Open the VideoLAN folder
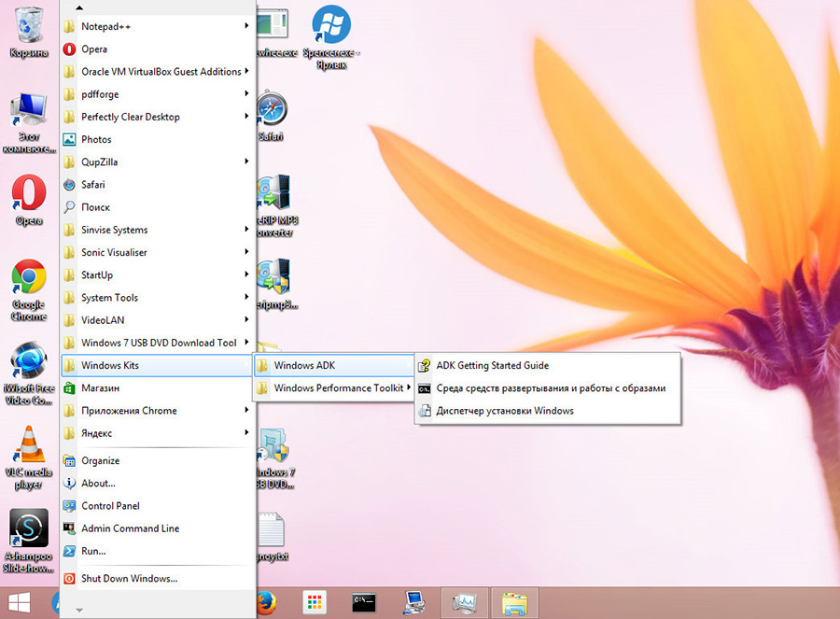 [x=158, y=320]
